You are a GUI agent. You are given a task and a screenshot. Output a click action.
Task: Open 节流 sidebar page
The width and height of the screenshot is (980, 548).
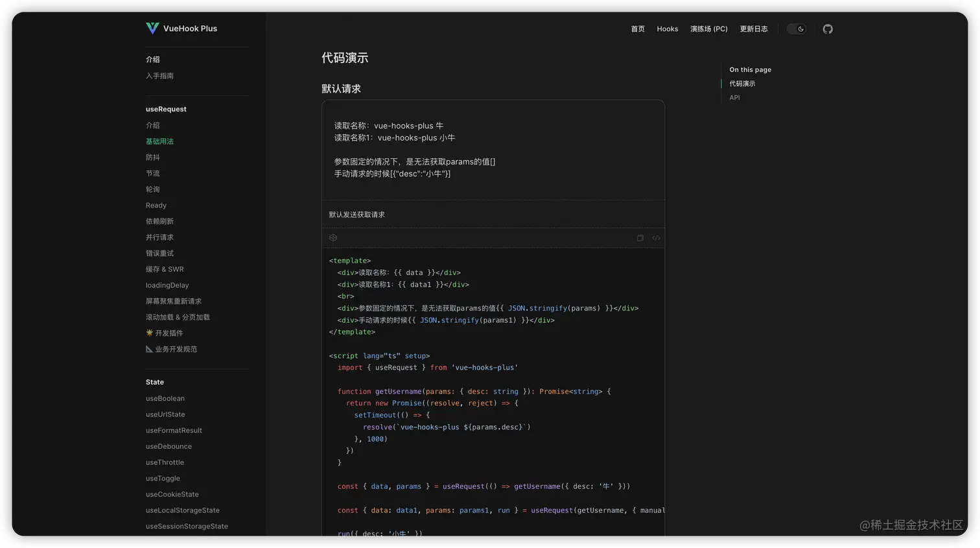click(152, 173)
